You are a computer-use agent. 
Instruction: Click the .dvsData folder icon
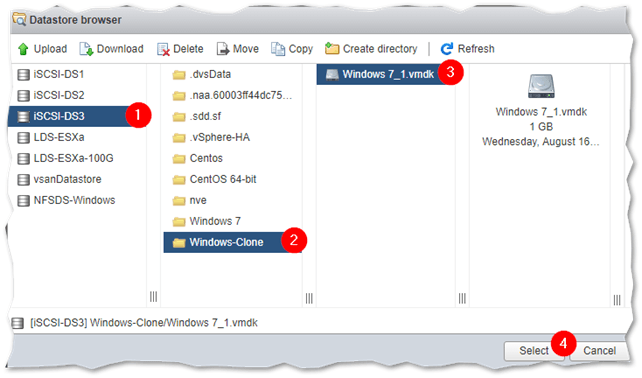click(x=179, y=75)
